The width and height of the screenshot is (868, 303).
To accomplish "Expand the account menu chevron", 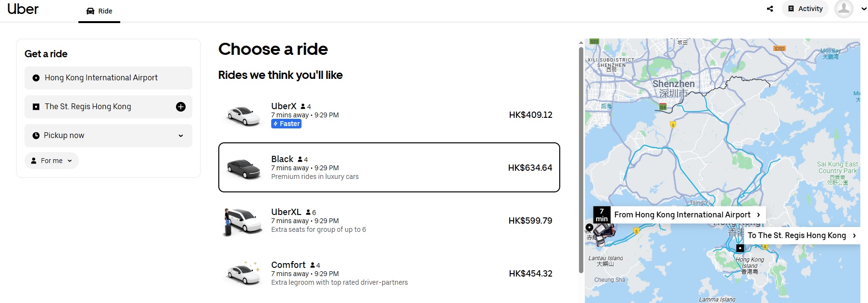I will tap(864, 9).
